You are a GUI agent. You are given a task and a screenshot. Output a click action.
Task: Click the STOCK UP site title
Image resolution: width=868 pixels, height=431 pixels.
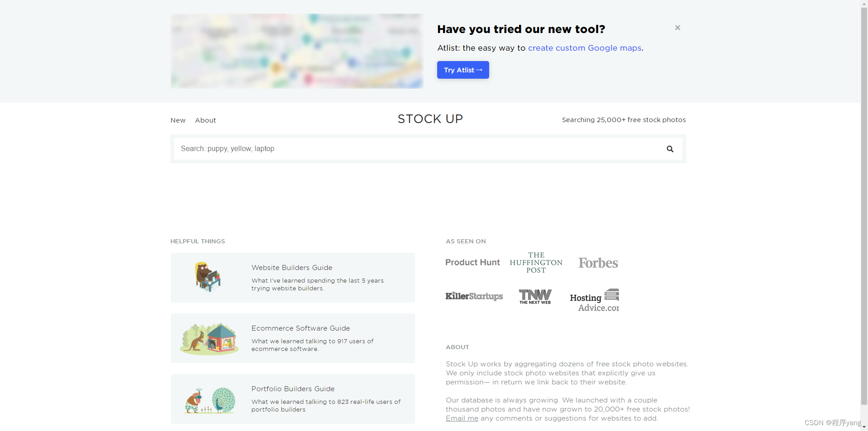(x=430, y=119)
